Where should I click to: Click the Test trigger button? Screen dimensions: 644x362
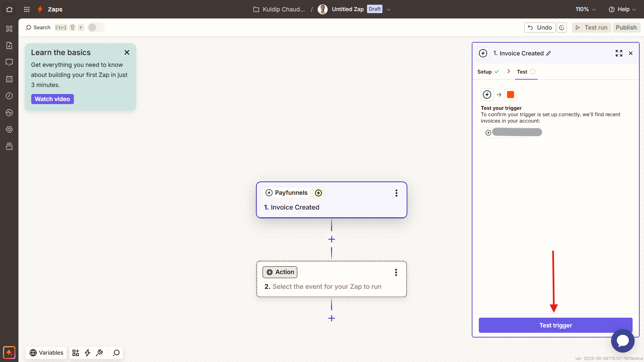[x=555, y=325]
